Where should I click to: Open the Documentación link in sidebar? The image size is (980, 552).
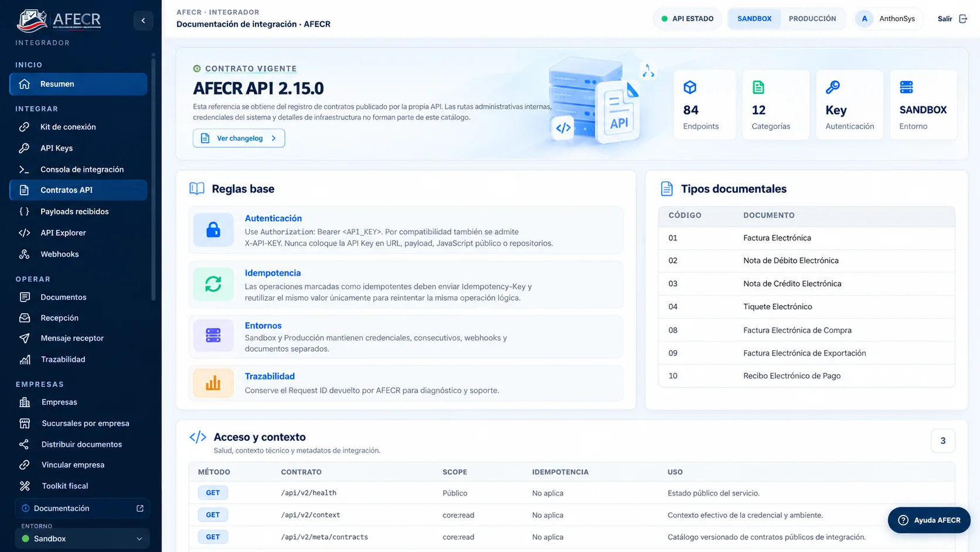click(83, 509)
